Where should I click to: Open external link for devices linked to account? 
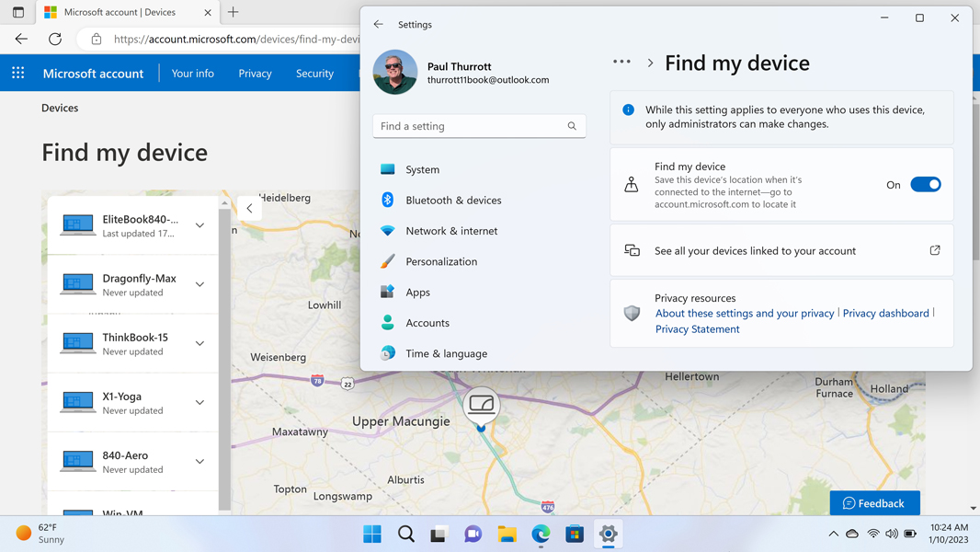coord(935,250)
